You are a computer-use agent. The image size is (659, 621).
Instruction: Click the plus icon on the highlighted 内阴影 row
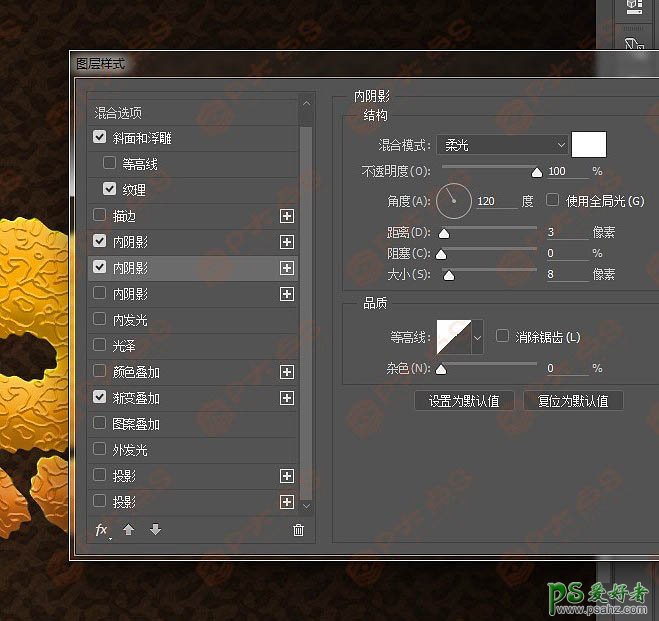click(x=287, y=268)
